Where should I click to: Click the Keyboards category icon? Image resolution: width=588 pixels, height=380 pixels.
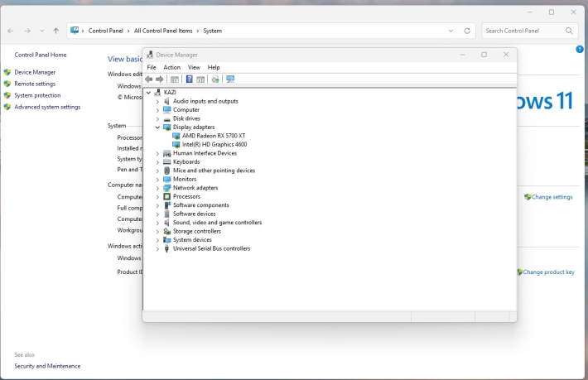pyautogui.click(x=166, y=162)
